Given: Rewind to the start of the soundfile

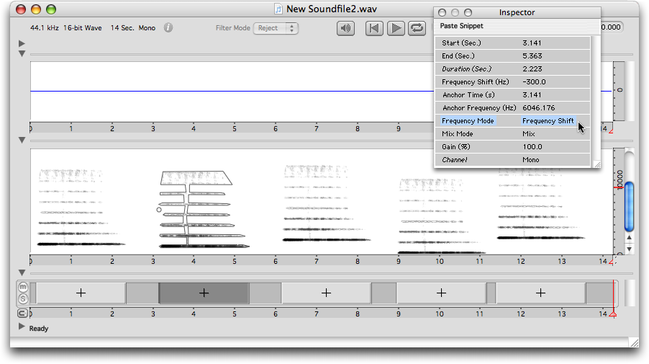Looking at the screenshot, I should click(x=374, y=28).
